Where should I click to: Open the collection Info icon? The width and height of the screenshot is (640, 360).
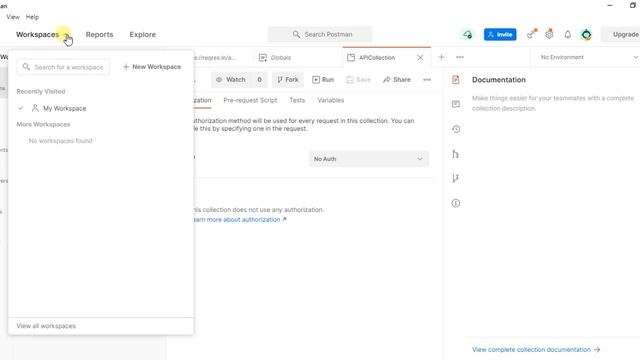point(456,203)
